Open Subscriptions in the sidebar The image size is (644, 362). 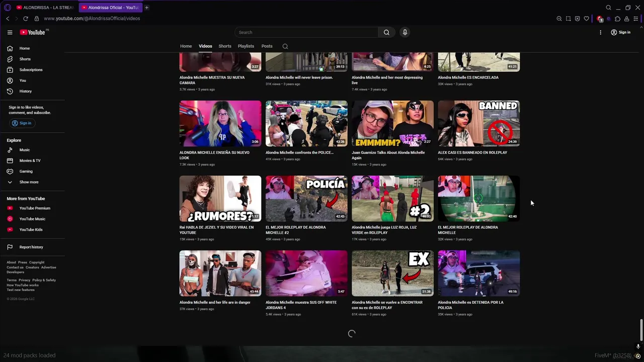[32, 70]
